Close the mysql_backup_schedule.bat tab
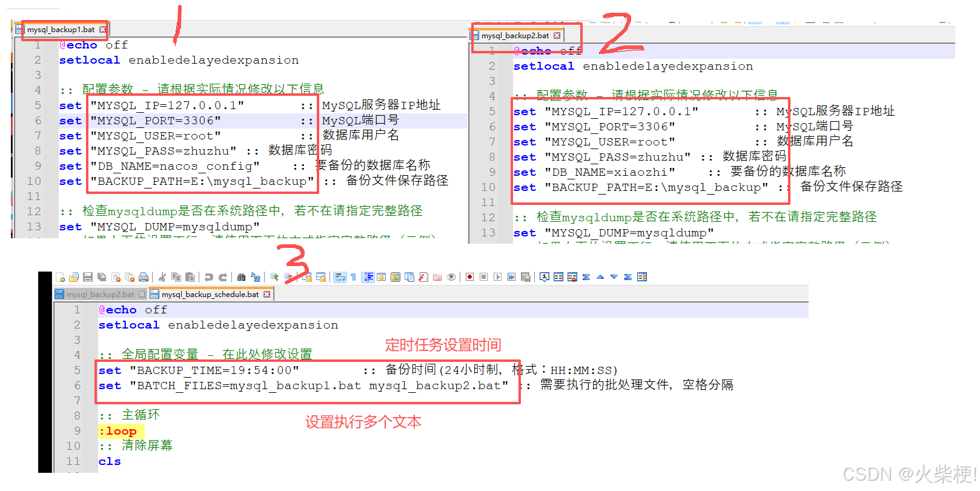This screenshot has height=491, width=980. 266,294
